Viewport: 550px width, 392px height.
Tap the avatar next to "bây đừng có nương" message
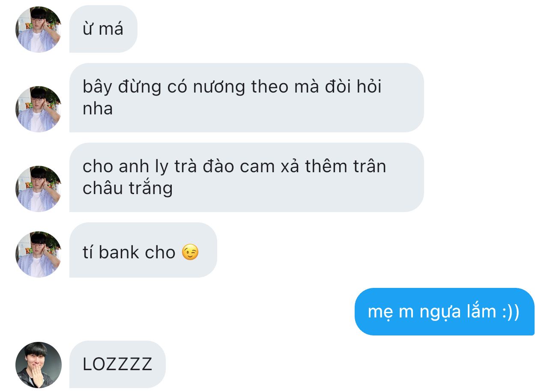39,109
